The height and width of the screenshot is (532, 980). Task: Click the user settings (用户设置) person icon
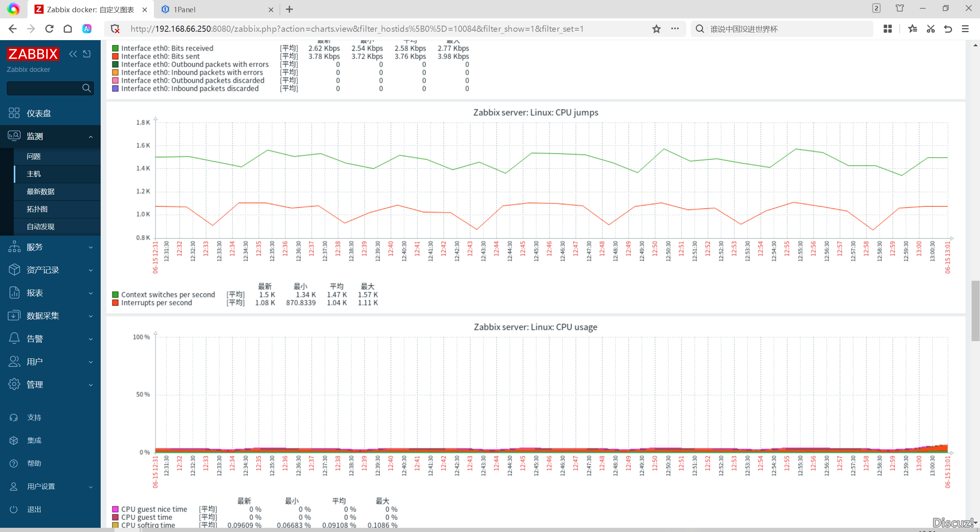[x=14, y=486]
